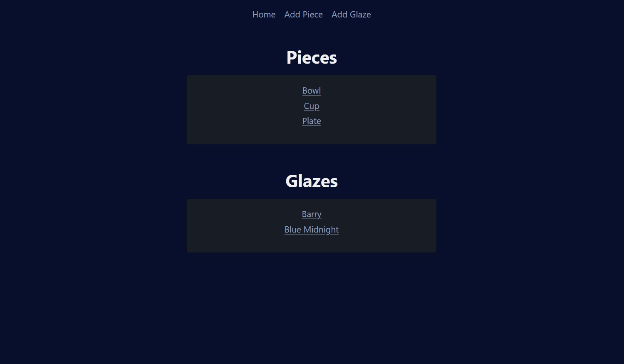The image size is (624, 364).
Task: Start adding a new piece
Action: pos(304,14)
